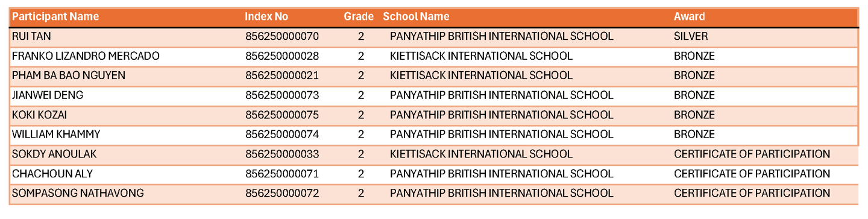Click index number 856250000070
The height and width of the screenshot is (219, 868).
(282, 36)
